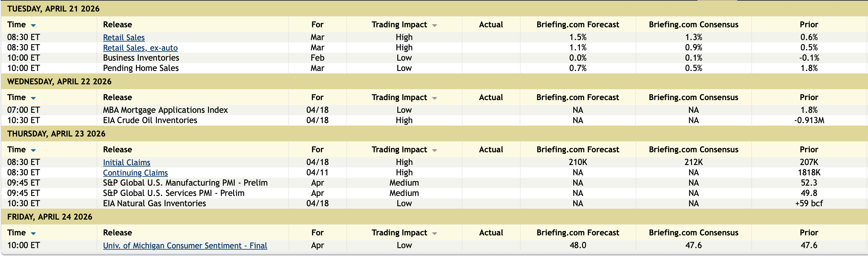Screen dimensions: 868x256
Task: Sort Friday, April 24 table by Trading Impact arrow
Action: [x=434, y=233]
